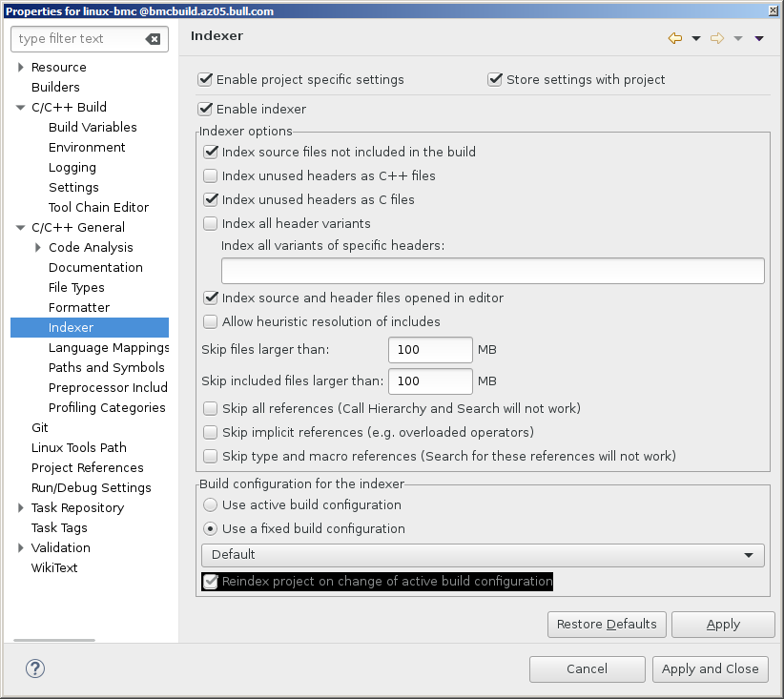784x699 pixels.
Task: Click the Apply and Close button
Action: 710,668
